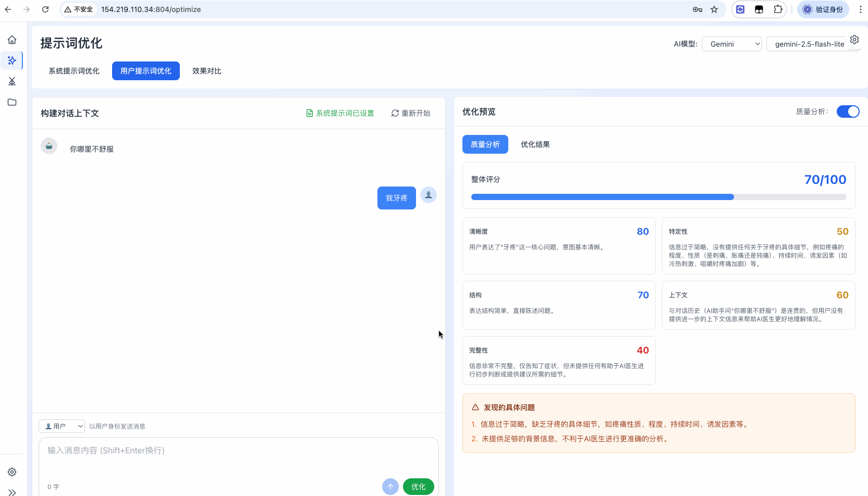The width and height of the screenshot is (868, 496).
Task: Click the password key icon in address bar
Action: pyautogui.click(x=698, y=9)
